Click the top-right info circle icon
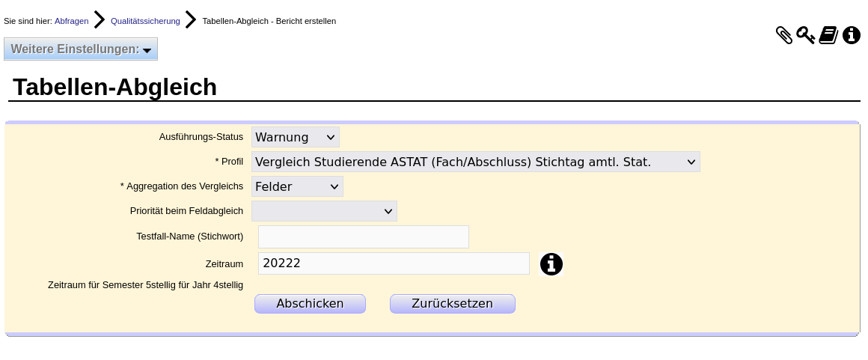Image resolution: width=868 pixels, height=360 pixels. [x=852, y=35]
